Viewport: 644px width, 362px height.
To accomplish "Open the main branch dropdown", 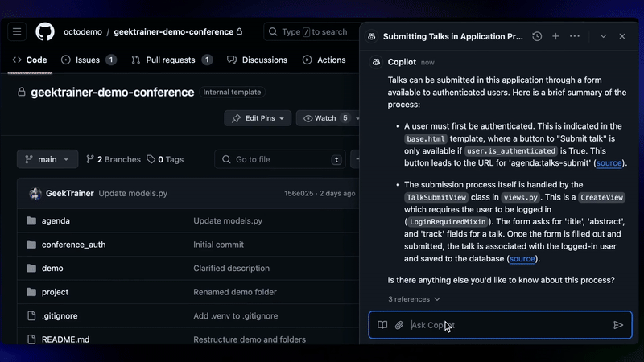I will point(48,159).
